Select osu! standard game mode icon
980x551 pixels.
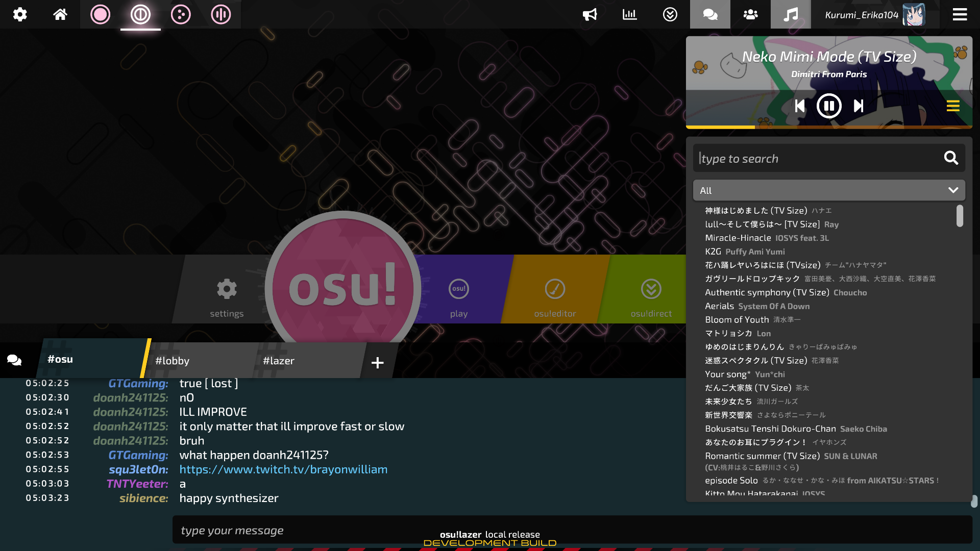click(100, 14)
